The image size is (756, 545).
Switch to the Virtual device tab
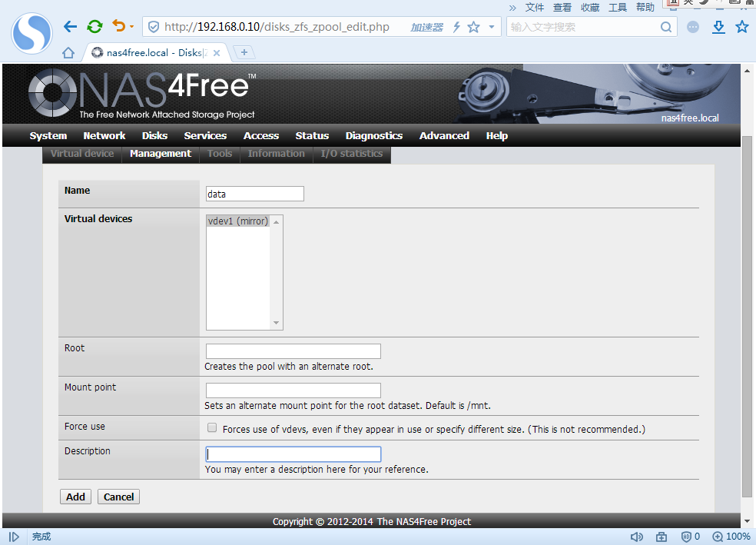82,154
